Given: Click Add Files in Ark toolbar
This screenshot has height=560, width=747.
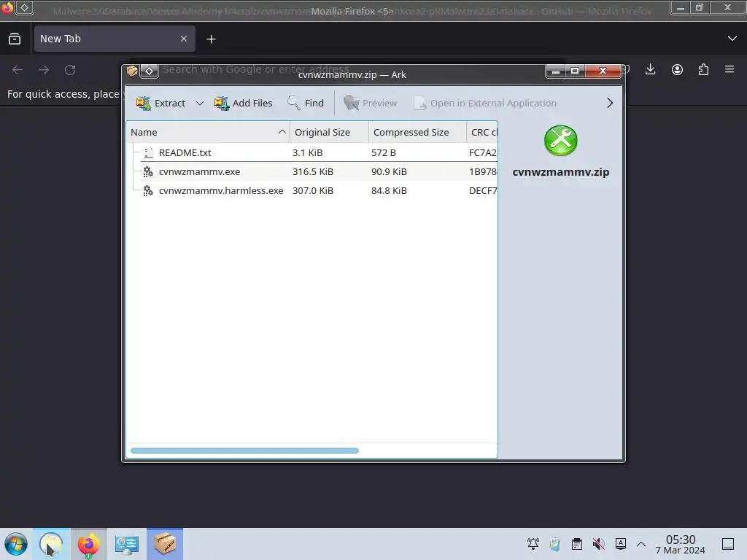Looking at the screenshot, I should click(244, 103).
